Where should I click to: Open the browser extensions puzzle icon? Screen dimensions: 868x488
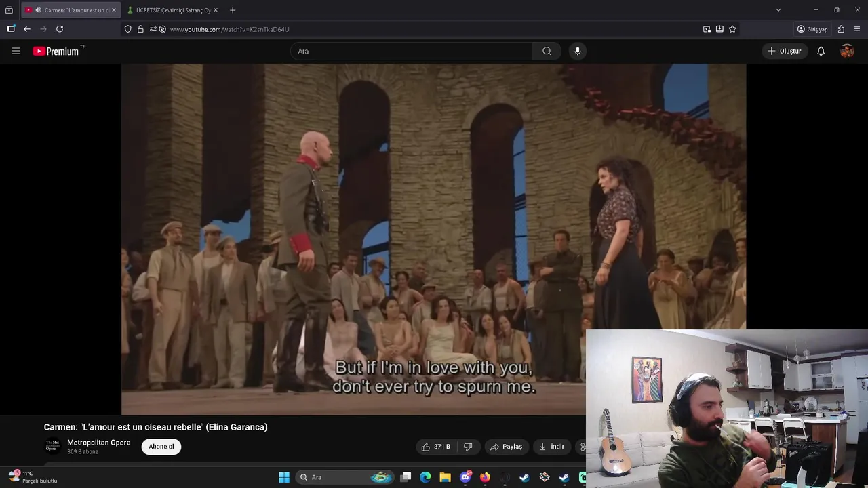[841, 29]
